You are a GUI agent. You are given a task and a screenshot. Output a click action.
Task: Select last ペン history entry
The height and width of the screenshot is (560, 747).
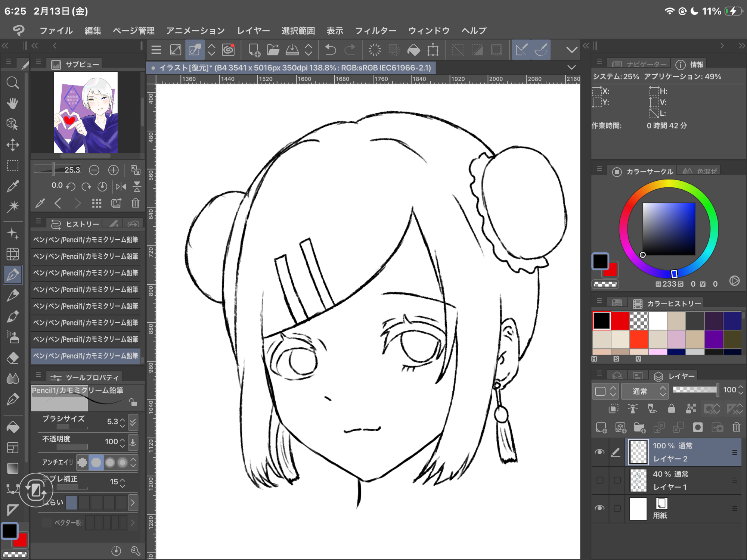86,356
